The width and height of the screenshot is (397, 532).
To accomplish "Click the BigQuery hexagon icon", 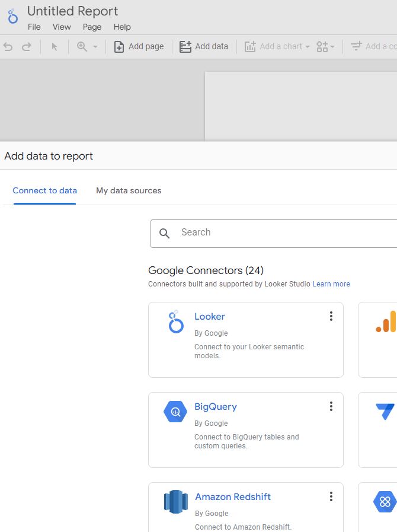I will (x=175, y=412).
